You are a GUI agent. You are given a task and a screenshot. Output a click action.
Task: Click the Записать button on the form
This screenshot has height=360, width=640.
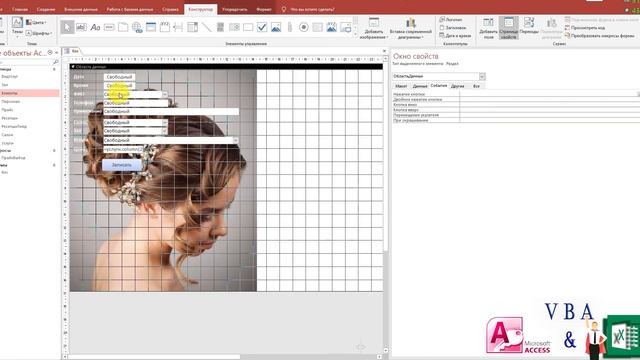(x=122, y=165)
